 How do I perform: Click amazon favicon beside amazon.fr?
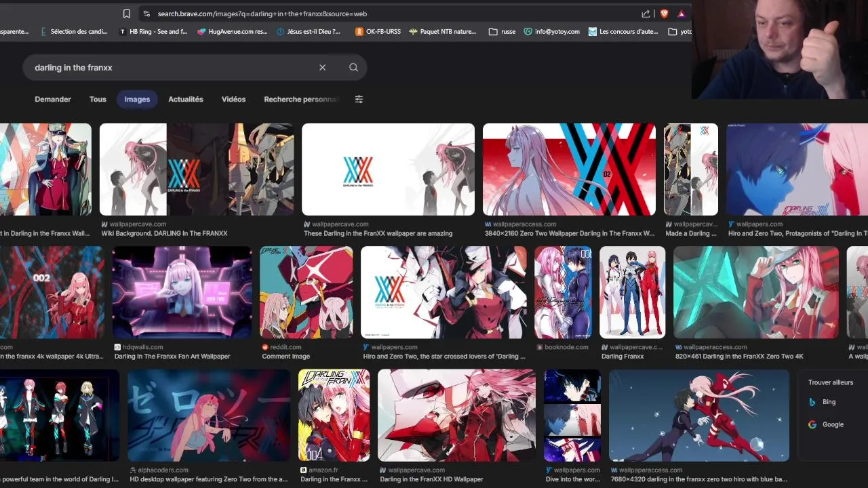pyautogui.click(x=304, y=470)
